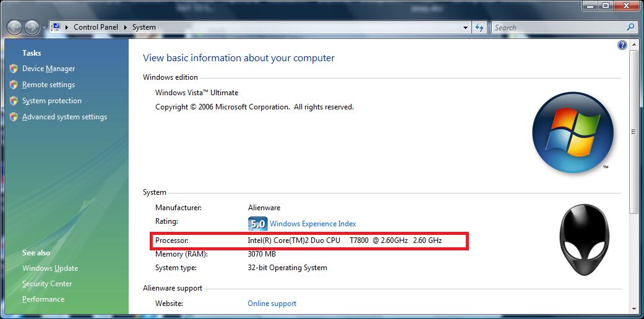Click the vertical scrollbar up arrow
The image size is (644, 319).
click(634, 45)
